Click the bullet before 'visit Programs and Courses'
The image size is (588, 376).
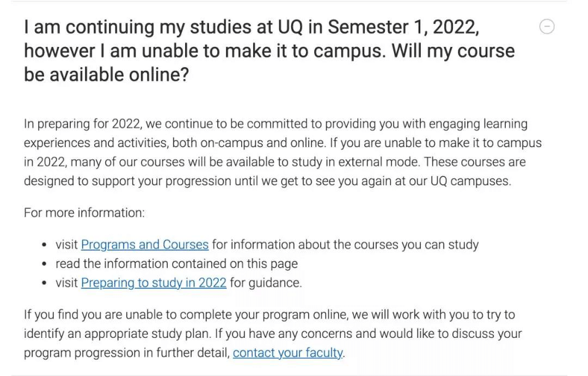pyautogui.click(x=45, y=245)
